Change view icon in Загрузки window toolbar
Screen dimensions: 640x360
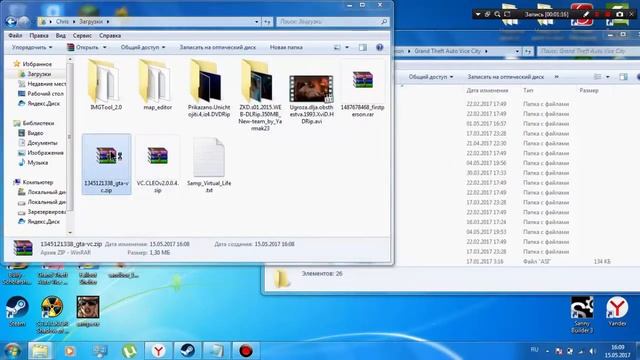click(337, 47)
